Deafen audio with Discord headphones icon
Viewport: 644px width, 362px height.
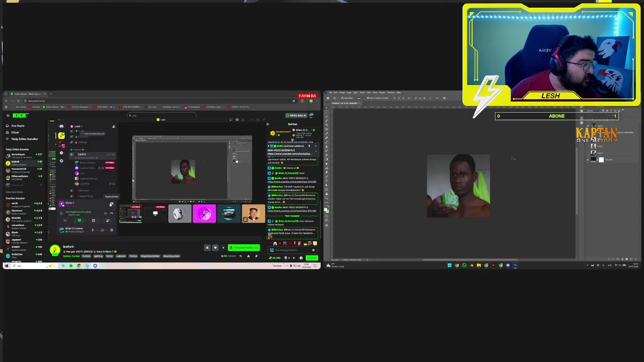pyautogui.click(x=102, y=230)
